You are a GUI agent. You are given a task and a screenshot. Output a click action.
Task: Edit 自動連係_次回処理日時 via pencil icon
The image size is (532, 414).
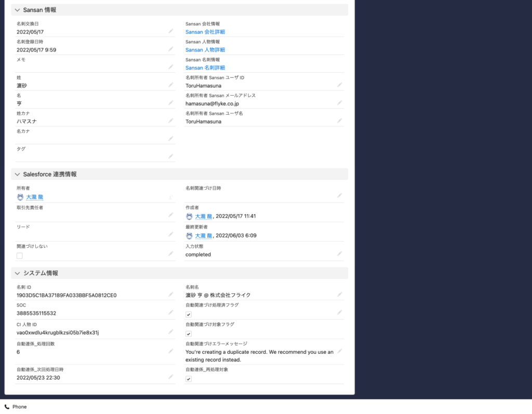click(170, 377)
